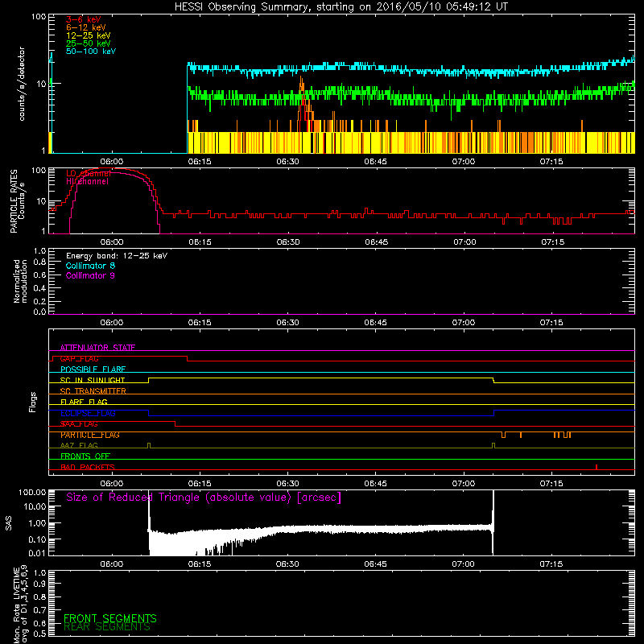Click the SAA_FLAG step down near 06:10
This screenshot has height=644, width=644.
pos(175,424)
